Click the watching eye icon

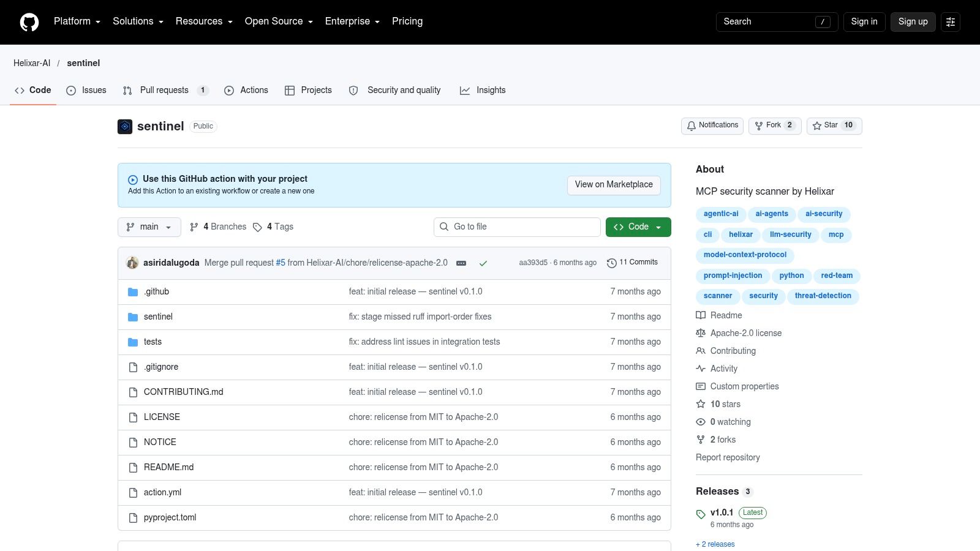[x=701, y=422]
